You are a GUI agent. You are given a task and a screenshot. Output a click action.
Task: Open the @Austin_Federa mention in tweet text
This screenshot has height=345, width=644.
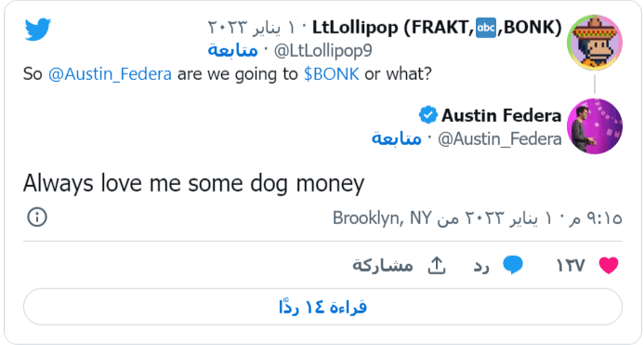pyautogui.click(x=110, y=74)
